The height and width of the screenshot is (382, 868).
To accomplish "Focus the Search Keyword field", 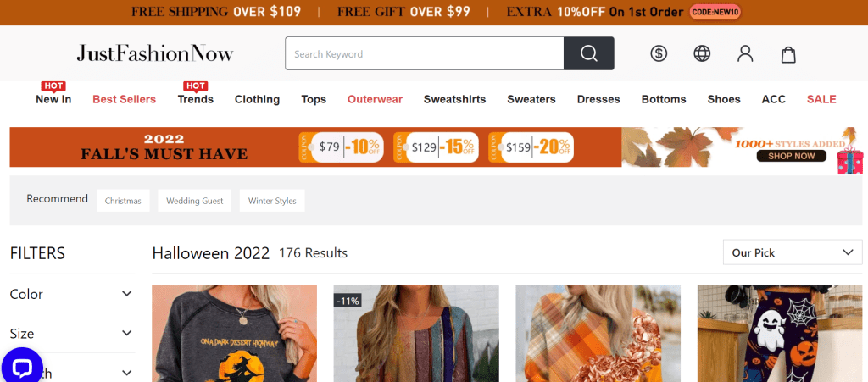I will [x=425, y=53].
